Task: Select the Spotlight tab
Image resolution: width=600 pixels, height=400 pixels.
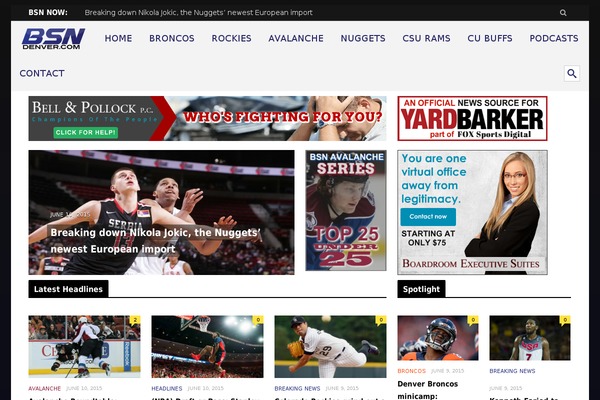Action: (x=421, y=289)
